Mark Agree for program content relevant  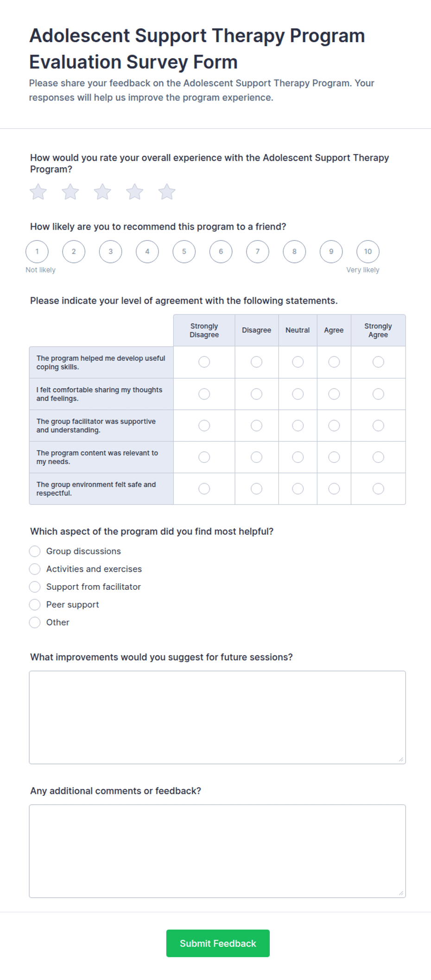(334, 457)
